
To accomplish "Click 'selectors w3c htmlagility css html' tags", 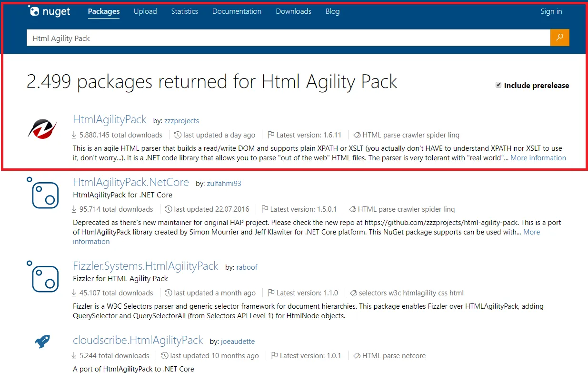I will pyautogui.click(x=411, y=293).
